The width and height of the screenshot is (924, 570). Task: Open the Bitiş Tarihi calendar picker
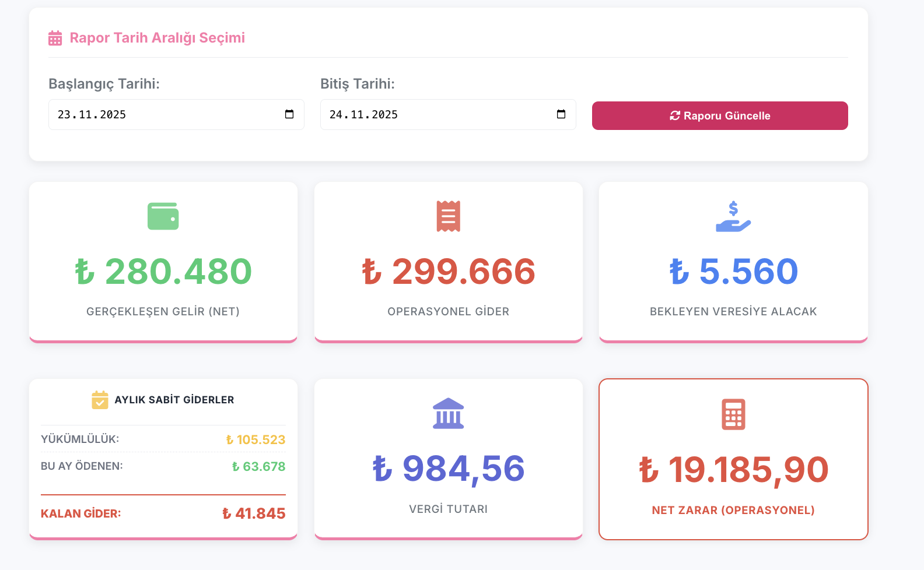[x=561, y=114]
